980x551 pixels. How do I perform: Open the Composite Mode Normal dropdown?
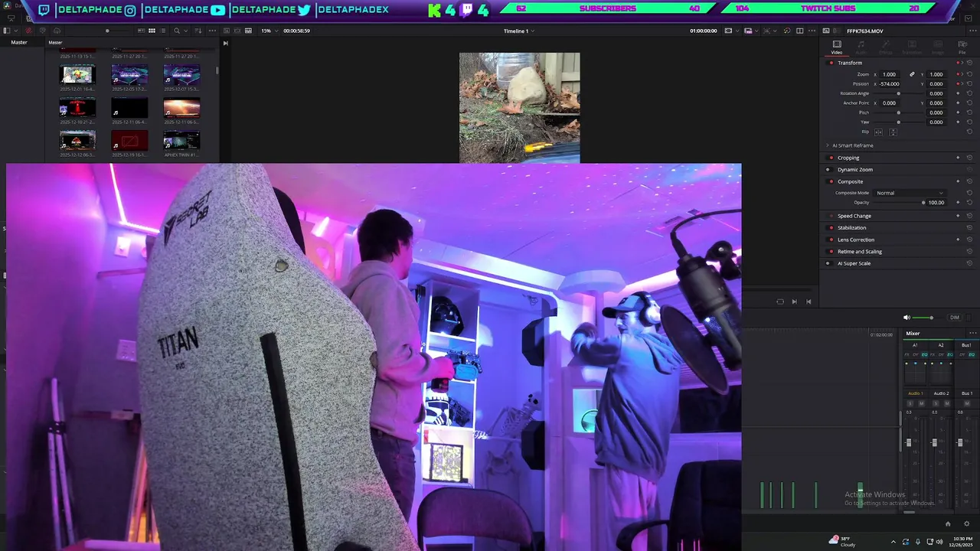[910, 193]
